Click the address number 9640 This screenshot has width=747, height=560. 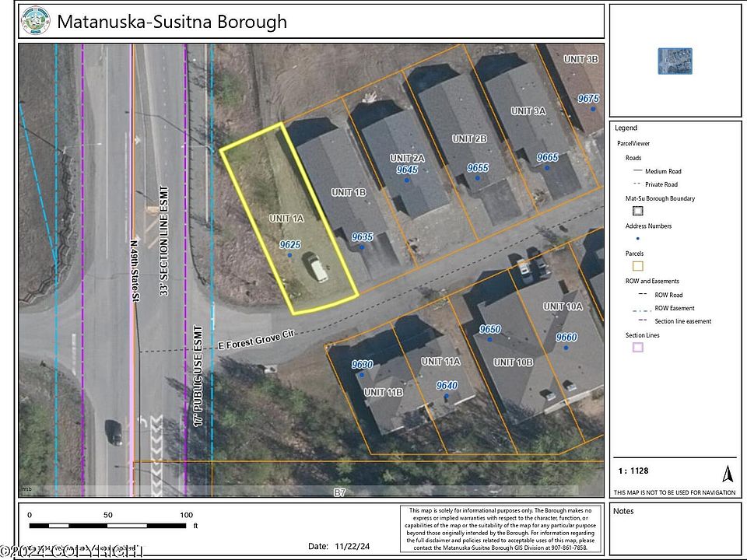point(447,386)
